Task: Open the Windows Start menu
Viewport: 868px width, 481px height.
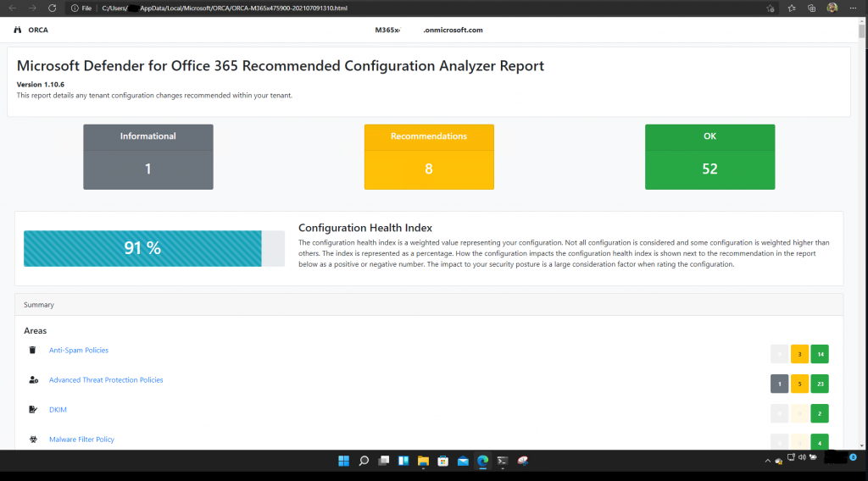Action: 344,461
